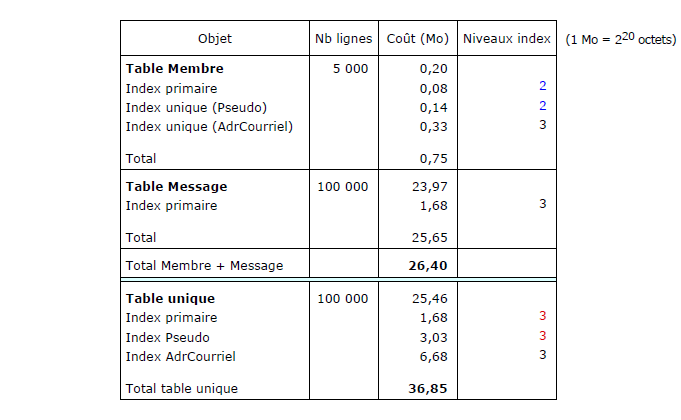681x420 pixels.
Task: Click the "Table Message" bold row label
Action: pyautogui.click(x=176, y=186)
